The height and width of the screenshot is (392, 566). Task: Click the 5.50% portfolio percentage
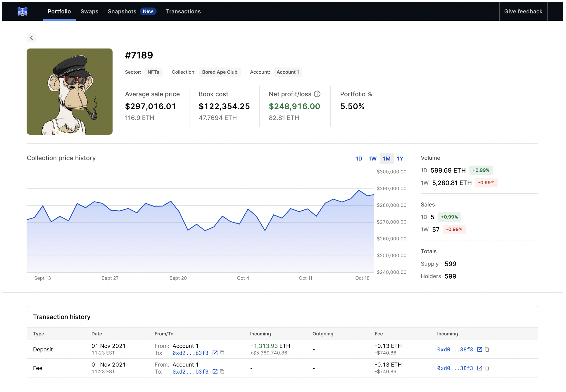352,106
